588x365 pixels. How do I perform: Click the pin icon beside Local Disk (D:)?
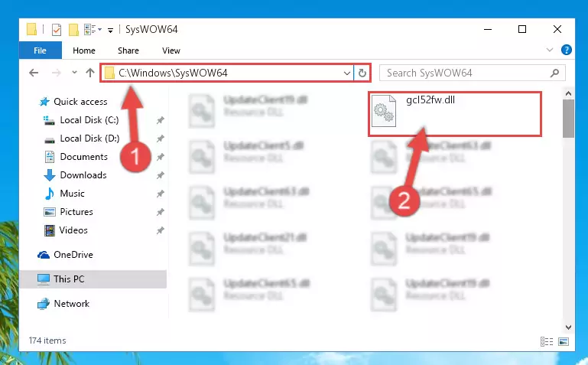tap(161, 139)
